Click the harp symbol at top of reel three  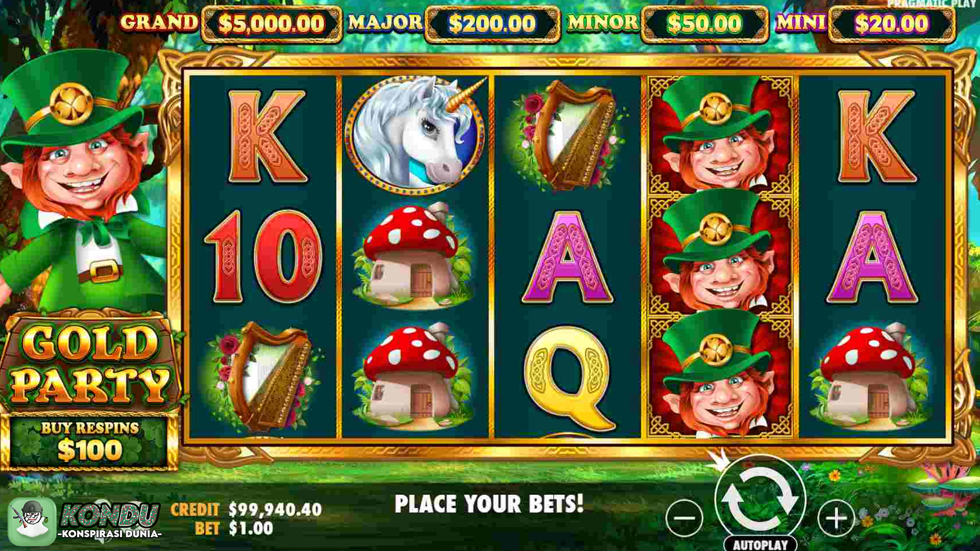pos(568,135)
